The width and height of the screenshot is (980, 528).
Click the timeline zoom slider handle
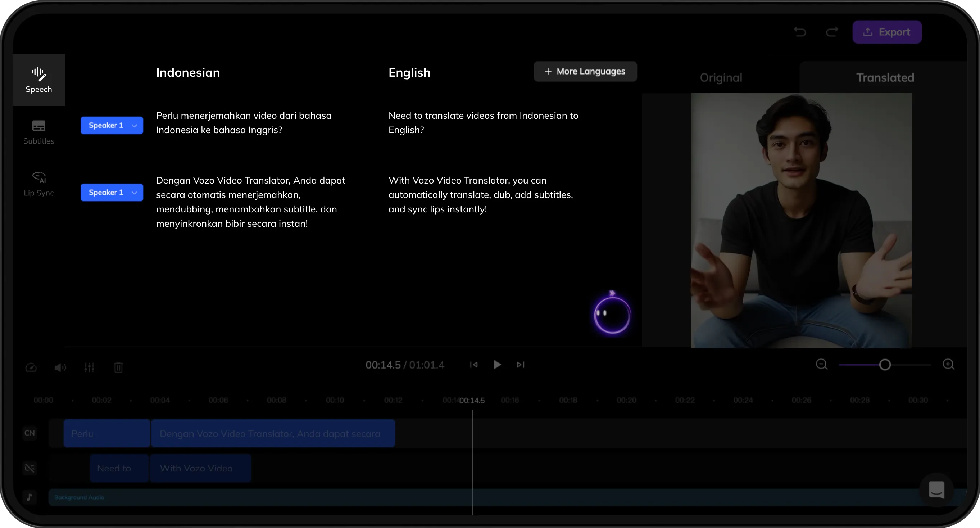pos(885,365)
